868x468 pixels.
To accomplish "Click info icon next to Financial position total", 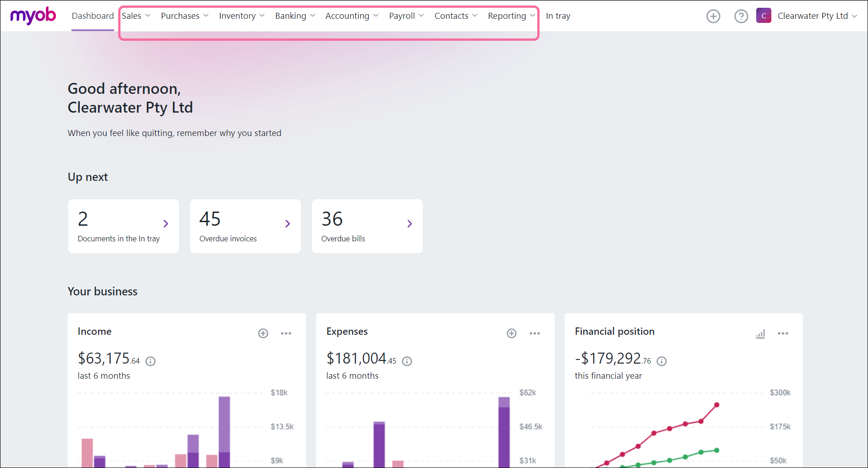I will pyautogui.click(x=662, y=361).
